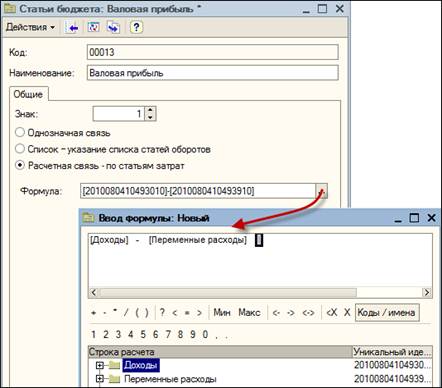442x388 pixels.
Task: Insert digit 1
Action: (x=94, y=334)
